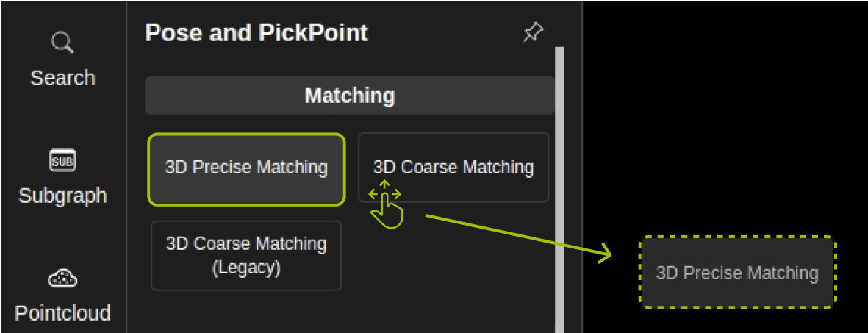Viewport: 868px width, 333px height.
Task: Click the panel's vertical scrollbar
Action: click(559, 184)
